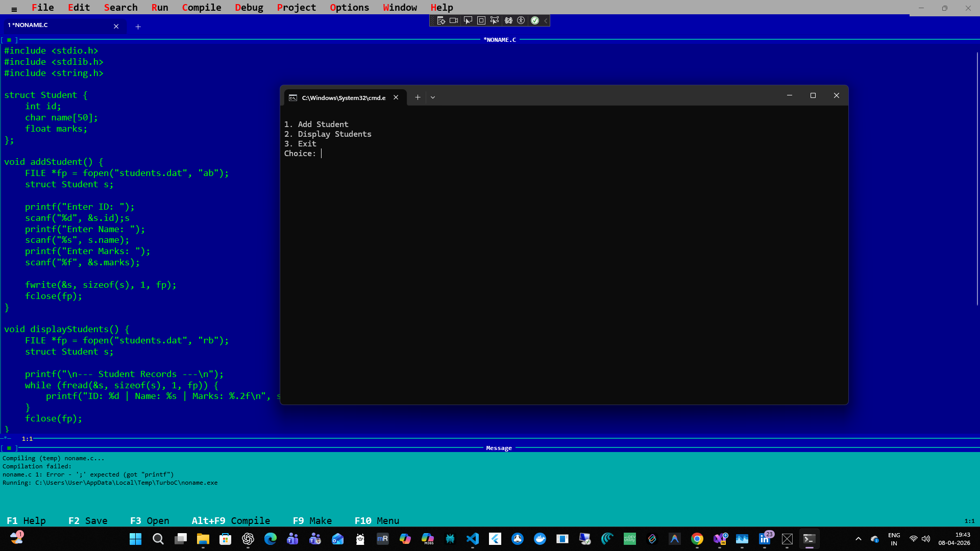Click the F9 Make shortcut

coord(312,520)
